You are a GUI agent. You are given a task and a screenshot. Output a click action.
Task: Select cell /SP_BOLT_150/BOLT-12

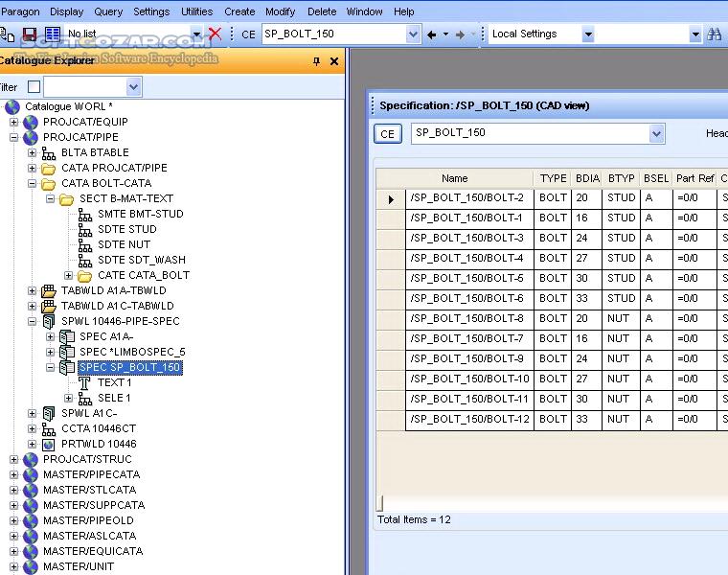pos(469,420)
